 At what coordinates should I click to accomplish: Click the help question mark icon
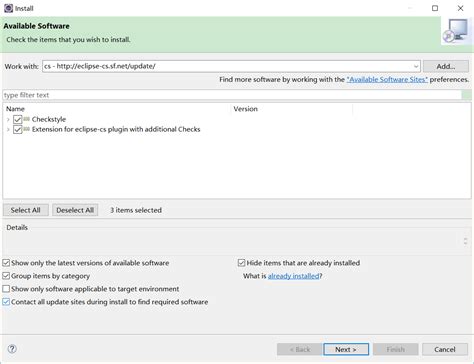click(12, 349)
